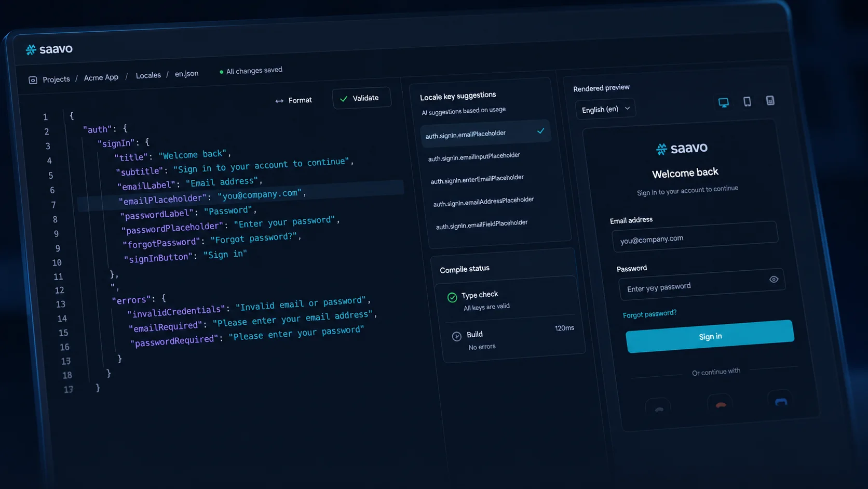
Task: Go to Acme App breadcrumb
Action: coord(101,77)
